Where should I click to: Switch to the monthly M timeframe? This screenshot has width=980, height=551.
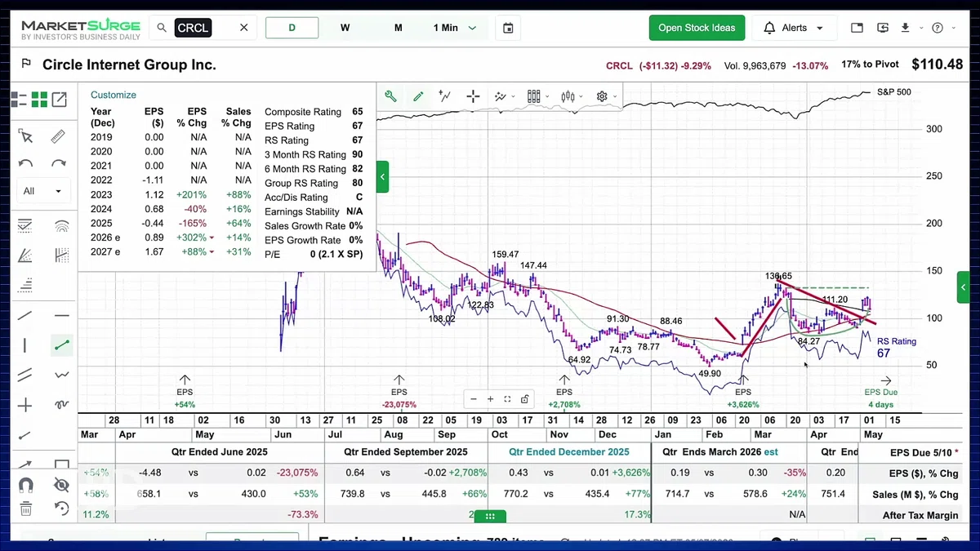(x=398, y=28)
